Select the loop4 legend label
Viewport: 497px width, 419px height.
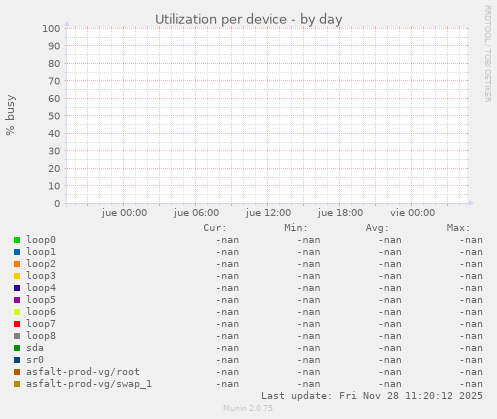tap(41, 288)
